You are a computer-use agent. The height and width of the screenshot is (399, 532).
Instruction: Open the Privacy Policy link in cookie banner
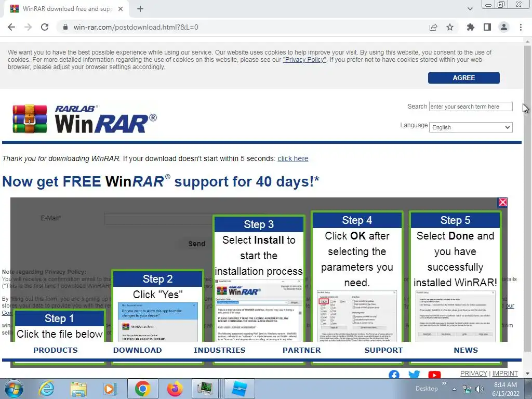pos(304,60)
